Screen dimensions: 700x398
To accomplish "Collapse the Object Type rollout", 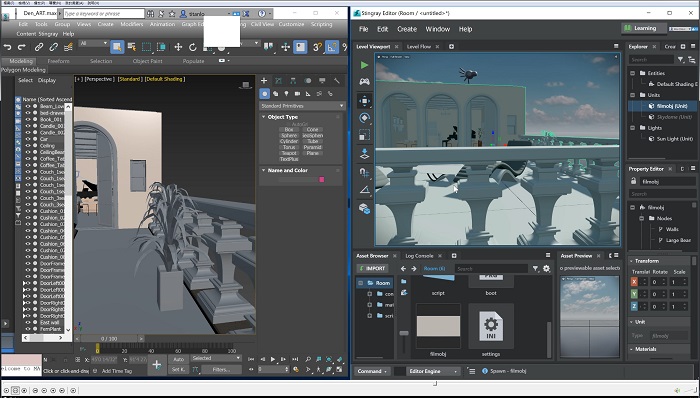I will [263, 117].
